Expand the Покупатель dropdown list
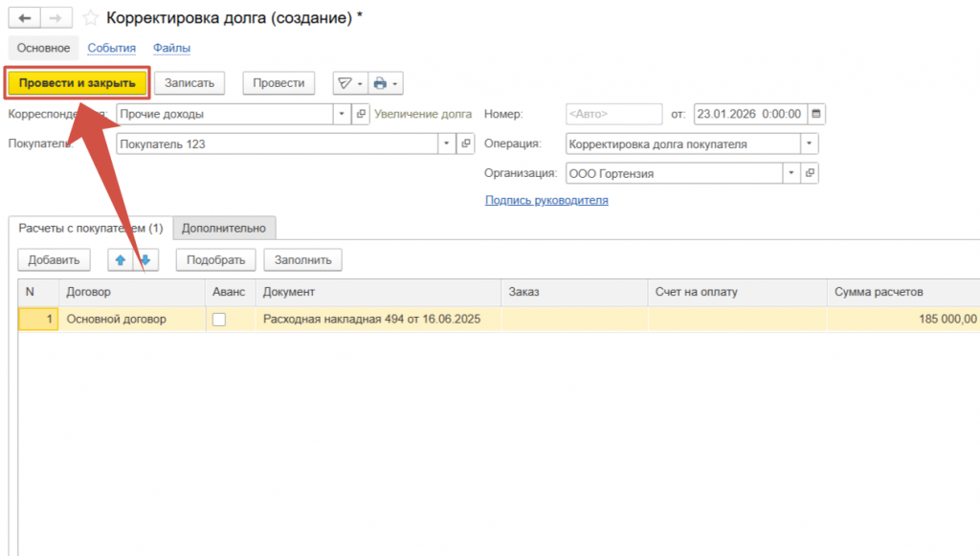Screen dimensions: 980x556 (x=447, y=144)
